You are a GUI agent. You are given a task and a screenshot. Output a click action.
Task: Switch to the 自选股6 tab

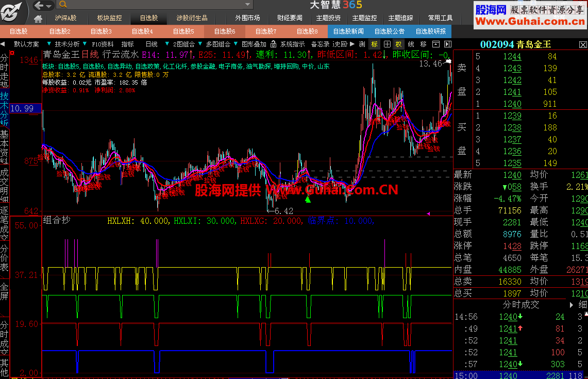pos(225,31)
